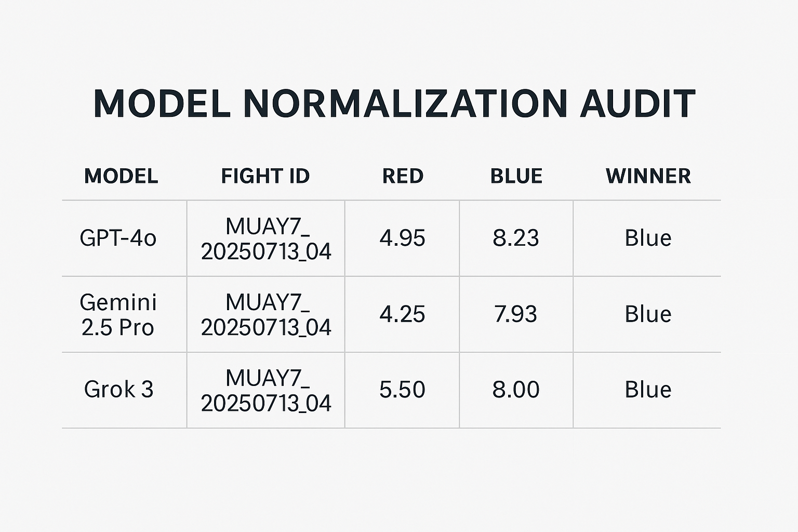This screenshot has width=798, height=532.
Task: Click the RED column header
Action: coord(403,176)
